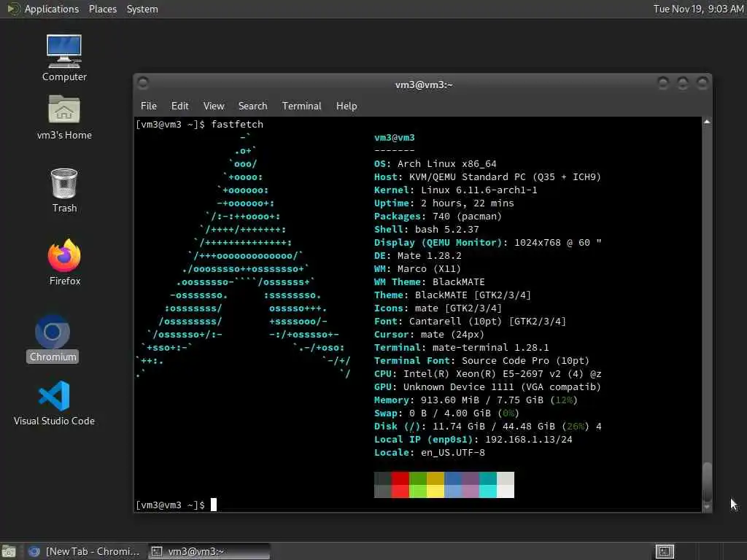The image size is (747, 560).
Task: Click the vm3@vm3:~ taskbar button
Action: click(208, 551)
